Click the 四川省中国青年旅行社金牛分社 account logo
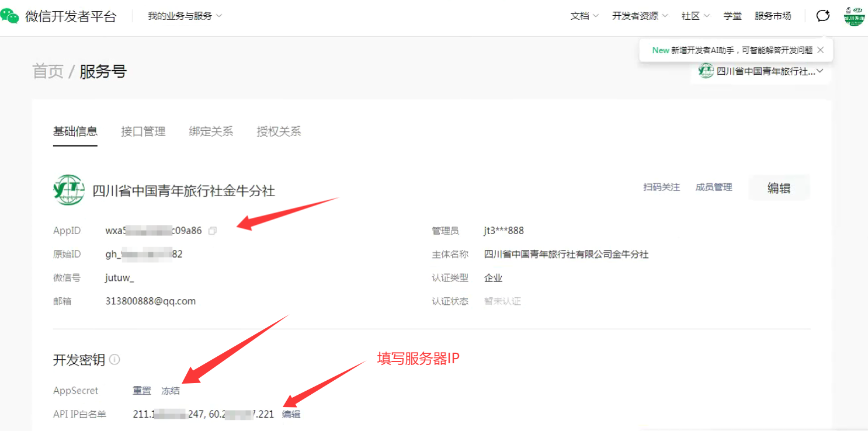This screenshot has width=868, height=431. (x=68, y=190)
